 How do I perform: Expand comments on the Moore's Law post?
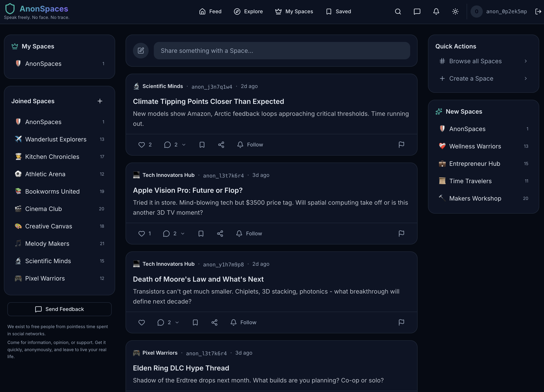click(168, 322)
